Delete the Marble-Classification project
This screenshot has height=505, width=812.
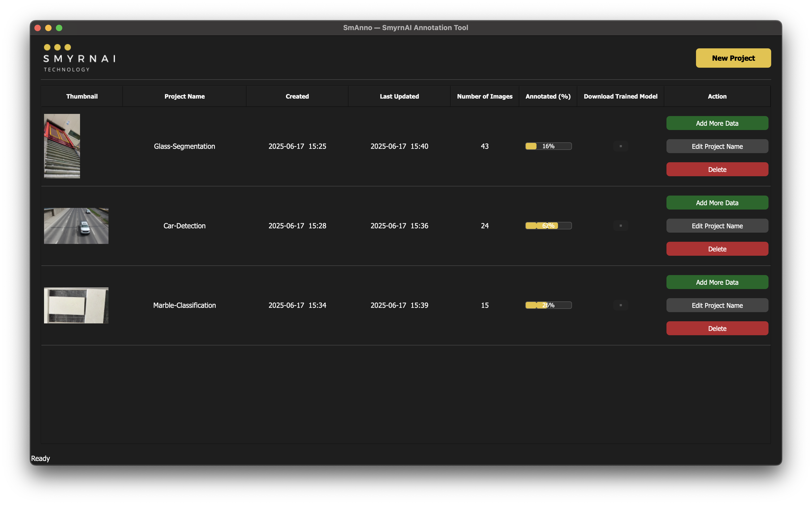click(717, 328)
